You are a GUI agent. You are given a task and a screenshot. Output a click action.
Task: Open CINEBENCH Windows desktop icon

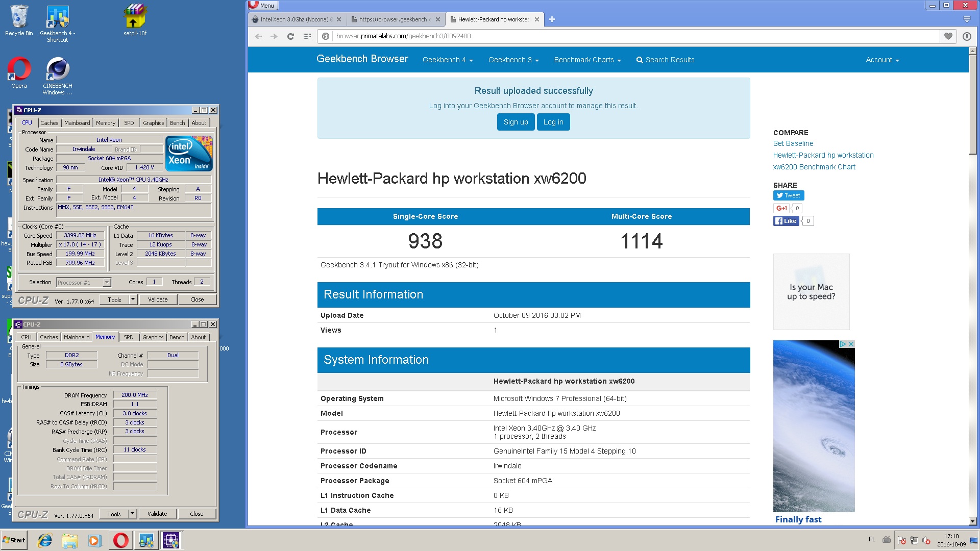tap(58, 76)
